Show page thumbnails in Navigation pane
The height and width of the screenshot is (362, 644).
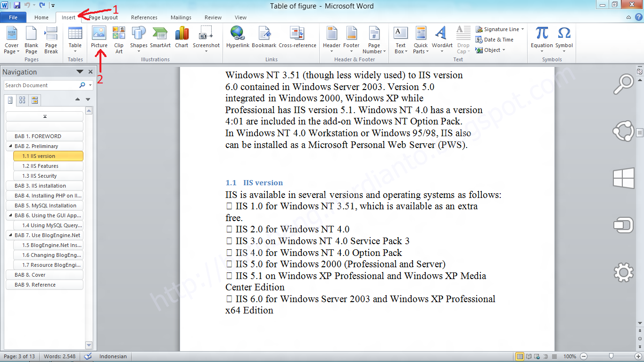click(22, 100)
